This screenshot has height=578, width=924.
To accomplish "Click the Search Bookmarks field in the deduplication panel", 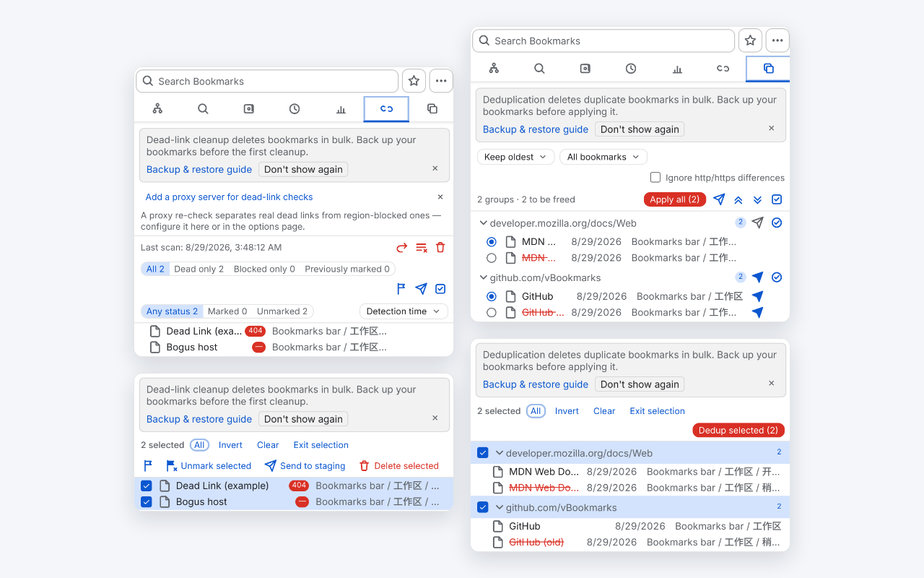I will (603, 40).
